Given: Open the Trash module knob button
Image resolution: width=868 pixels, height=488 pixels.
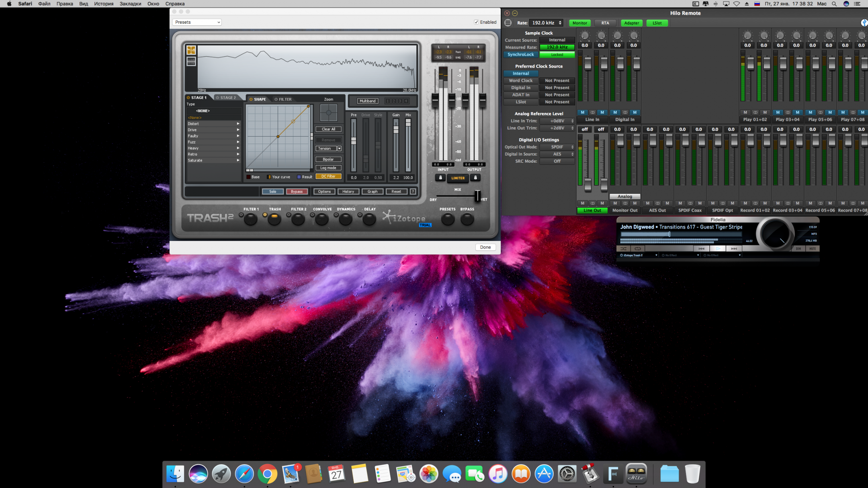Looking at the screenshot, I should tap(274, 219).
